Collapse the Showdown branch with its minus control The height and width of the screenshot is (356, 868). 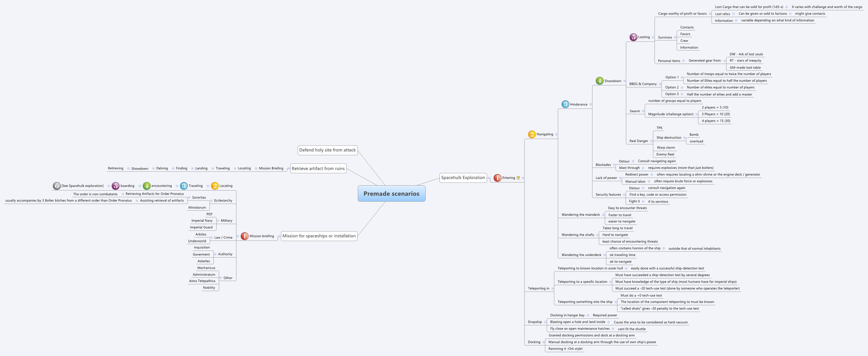click(x=624, y=81)
